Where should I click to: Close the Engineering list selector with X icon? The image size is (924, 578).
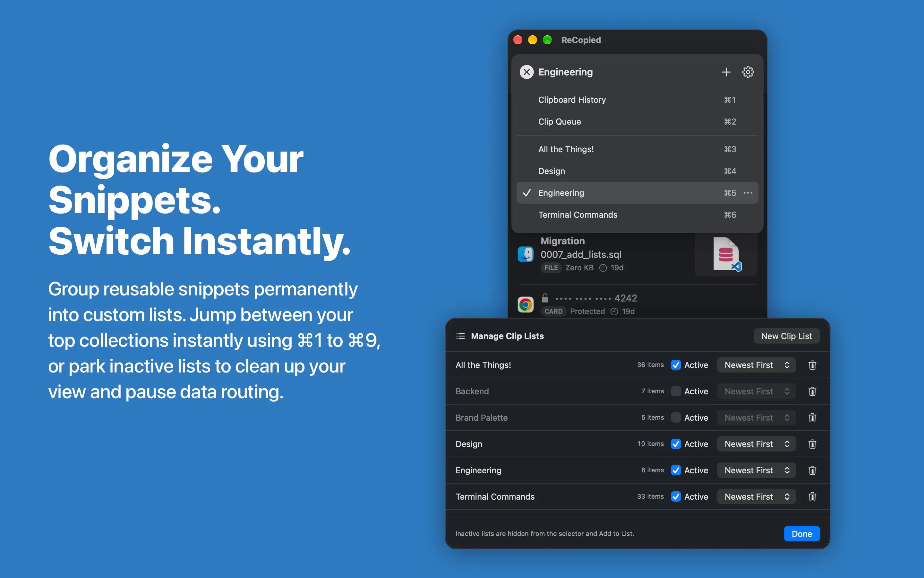tap(526, 72)
